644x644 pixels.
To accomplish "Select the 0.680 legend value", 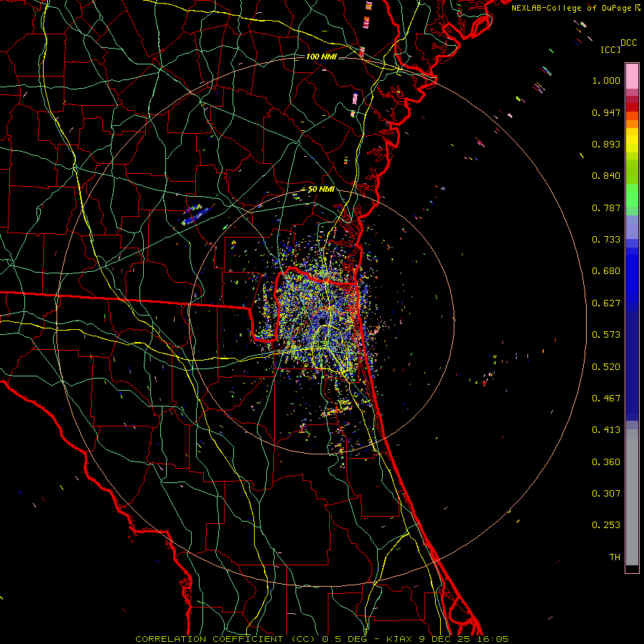I will pyautogui.click(x=606, y=271).
